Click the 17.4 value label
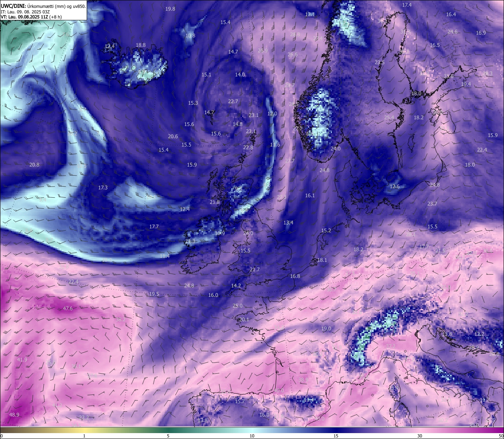This screenshot has width=504, height=439. pyautogui.click(x=407, y=5)
